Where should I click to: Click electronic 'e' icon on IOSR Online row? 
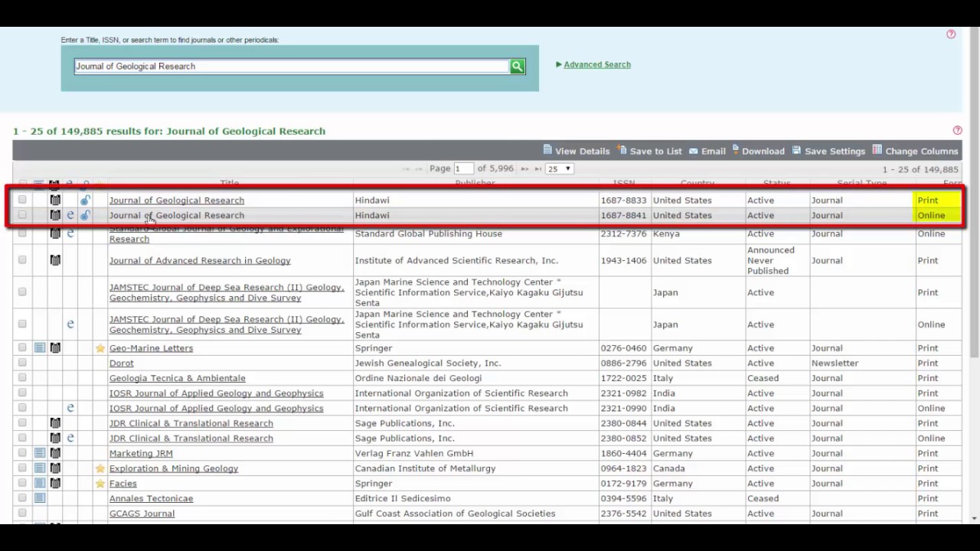70,409
